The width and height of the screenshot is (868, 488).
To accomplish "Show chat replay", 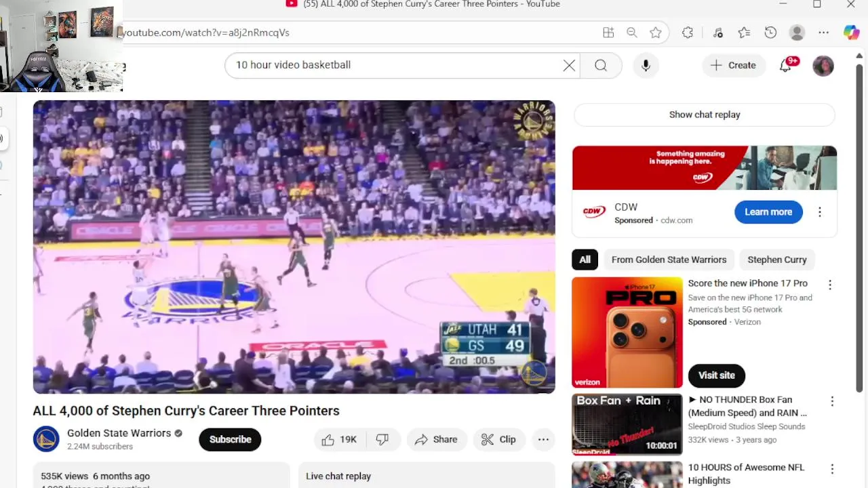I will 705,115.
